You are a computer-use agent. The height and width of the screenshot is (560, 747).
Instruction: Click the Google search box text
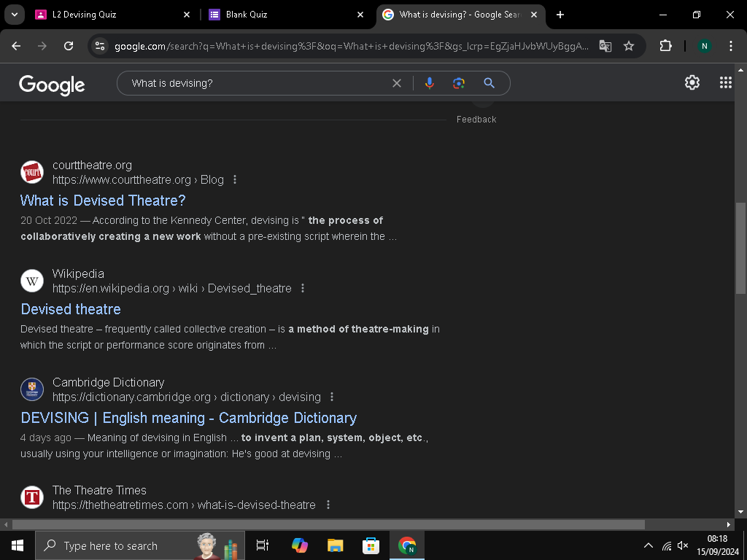[172, 83]
